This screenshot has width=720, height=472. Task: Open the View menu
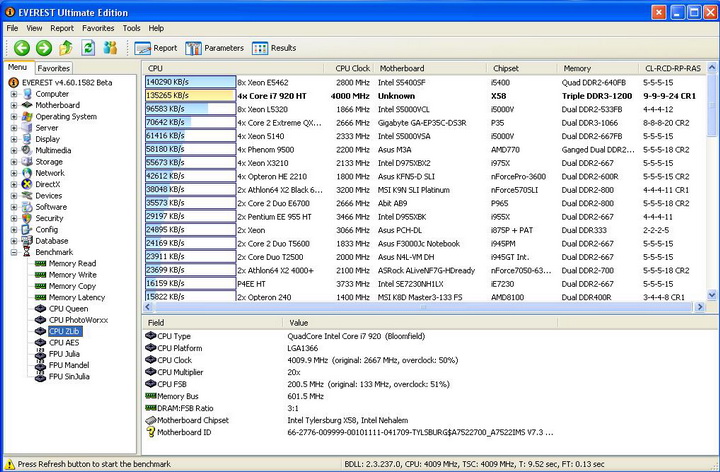tap(34, 28)
